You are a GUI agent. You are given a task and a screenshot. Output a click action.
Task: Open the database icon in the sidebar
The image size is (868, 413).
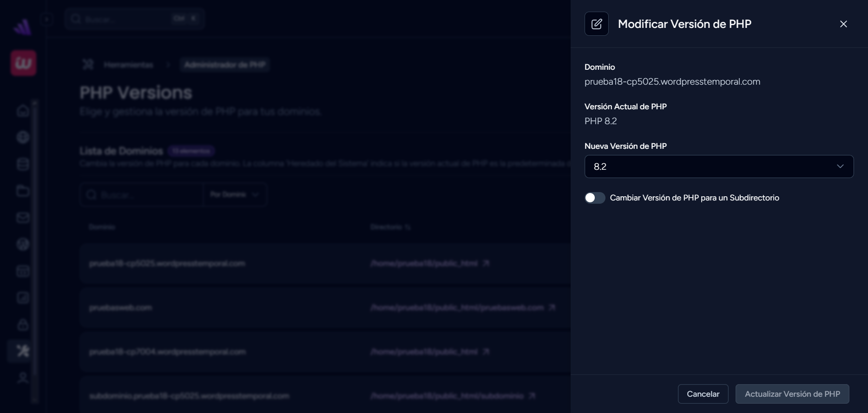(x=23, y=164)
